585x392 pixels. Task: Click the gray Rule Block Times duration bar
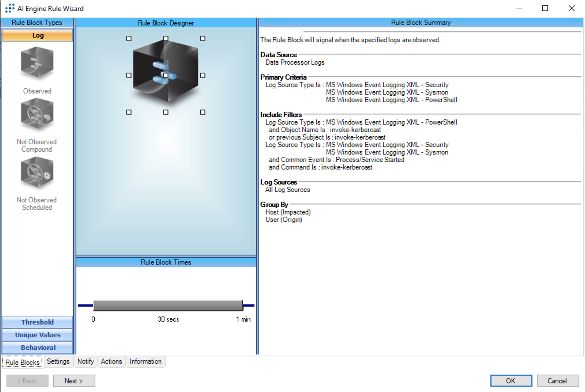(168, 306)
